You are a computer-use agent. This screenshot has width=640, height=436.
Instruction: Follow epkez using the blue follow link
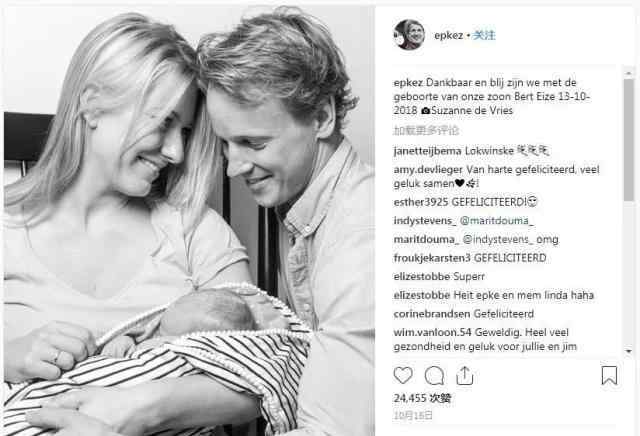[x=484, y=36]
